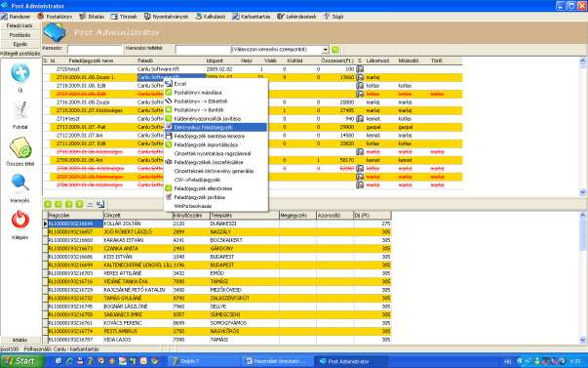Choose WinPa beolvasás menu entry
588x368 pixels.
coord(216,206)
